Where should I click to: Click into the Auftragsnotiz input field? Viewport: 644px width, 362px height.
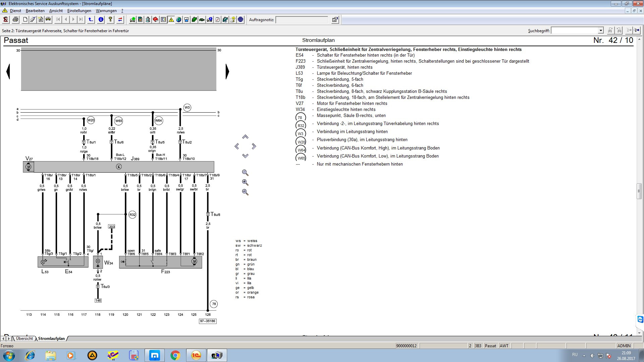tap(302, 20)
